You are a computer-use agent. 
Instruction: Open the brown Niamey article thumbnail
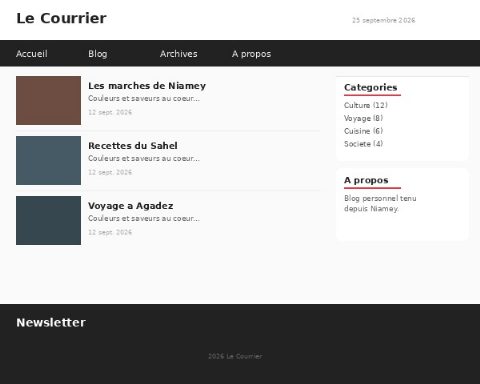coord(48,100)
